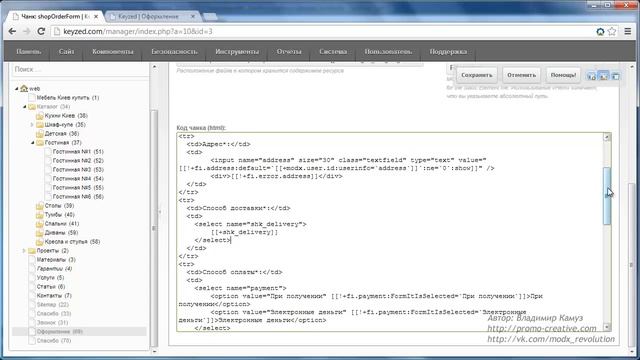The image size is (640, 360).
Task: Click the Материалы document icon
Action: pyautogui.click(x=32, y=260)
